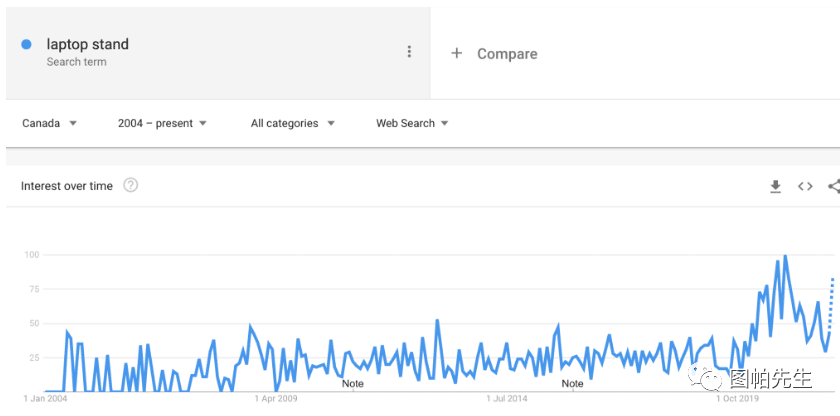Share the Interest over time chart
Viewport: 840px width, 416px height.
point(834,186)
